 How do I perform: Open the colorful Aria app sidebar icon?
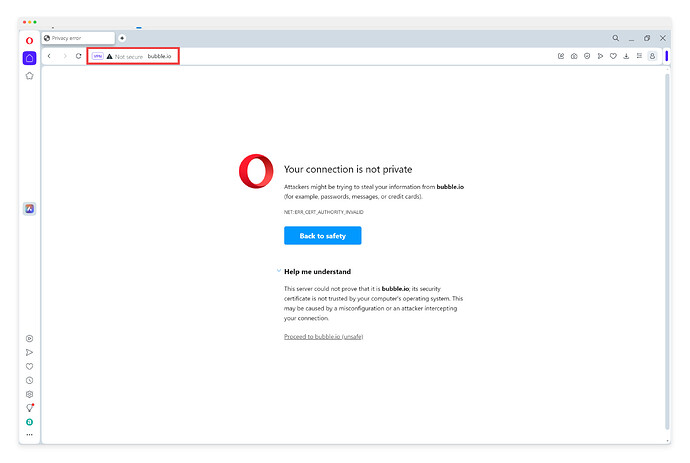point(29,209)
